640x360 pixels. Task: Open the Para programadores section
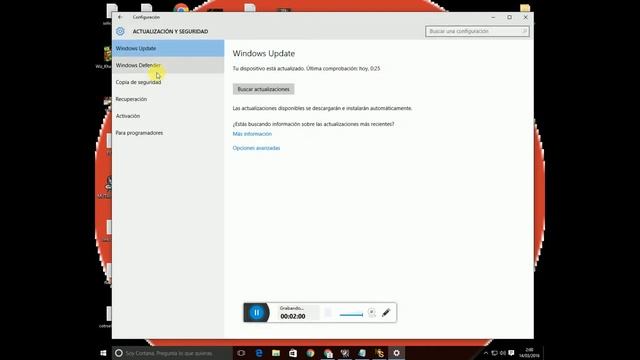tap(168, 133)
